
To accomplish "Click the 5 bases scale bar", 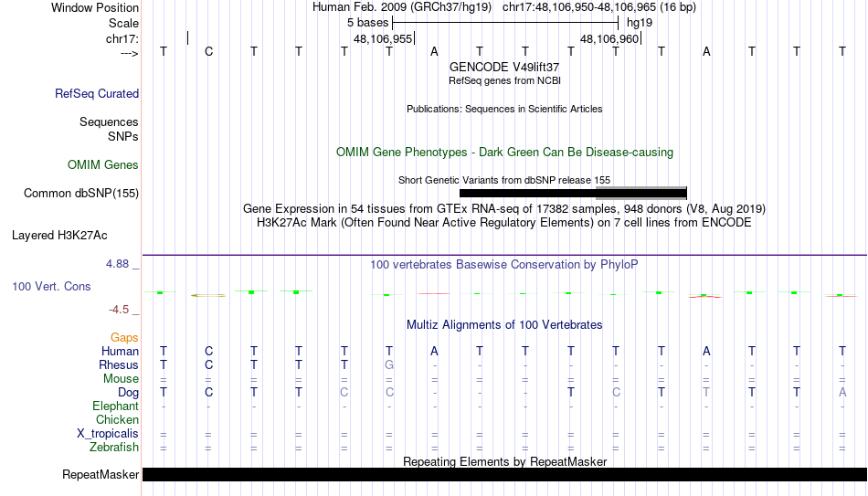I will click(505, 23).
